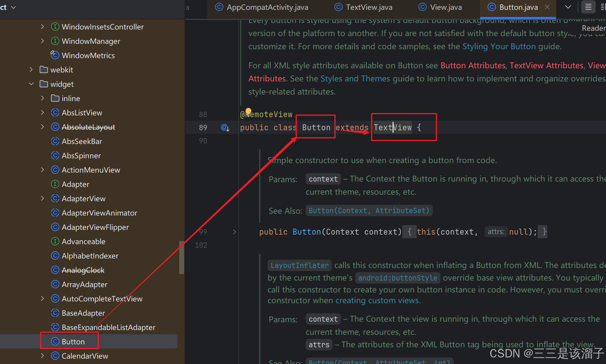Select AdapterViewFlipper in the project tree
This screenshot has width=606, height=364.
[95, 227]
